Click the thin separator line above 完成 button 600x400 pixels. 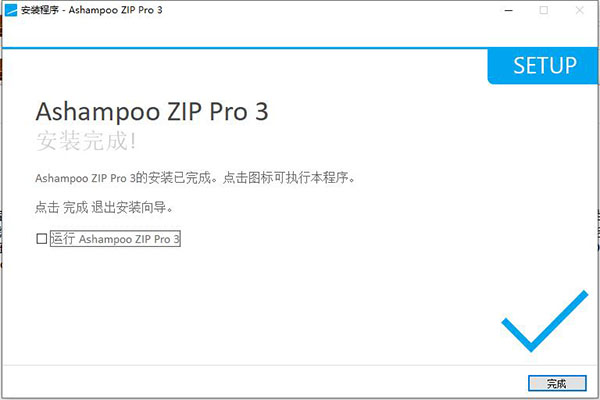click(300, 366)
